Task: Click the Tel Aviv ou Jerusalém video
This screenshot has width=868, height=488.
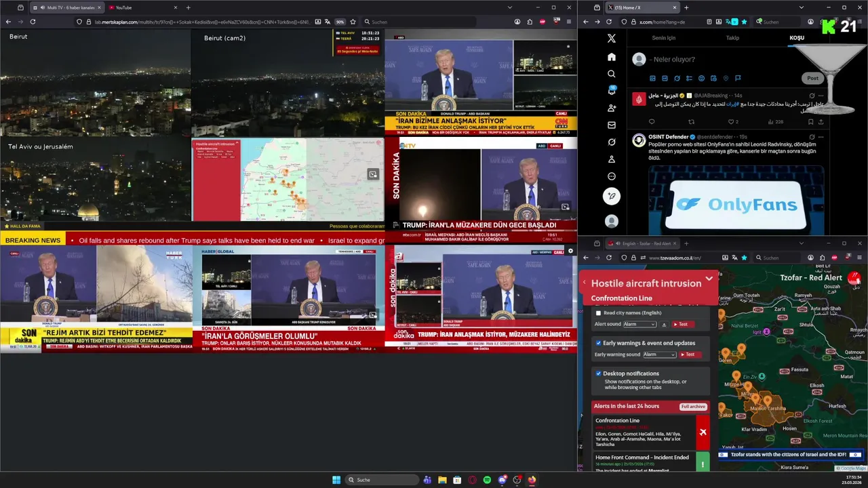Action: pos(96,180)
